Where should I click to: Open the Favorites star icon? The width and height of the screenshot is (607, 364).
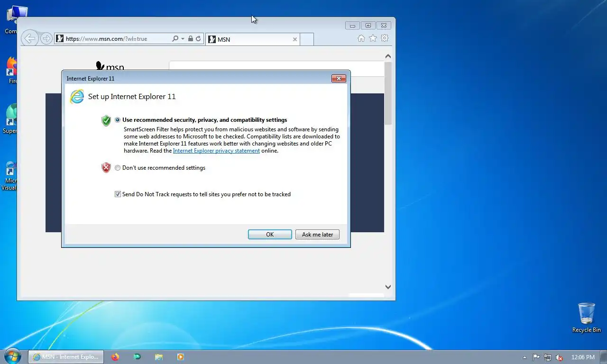[373, 38]
